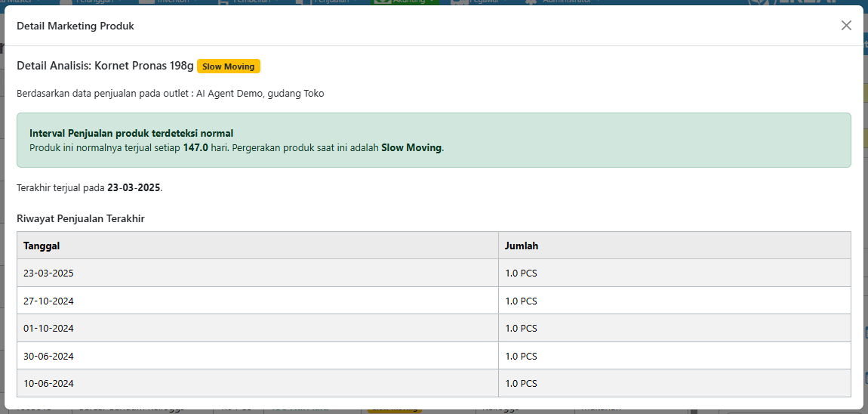This screenshot has height=414, width=868.
Task: Select the 23-03-2025 date cell in table
Action: coord(49,273)
